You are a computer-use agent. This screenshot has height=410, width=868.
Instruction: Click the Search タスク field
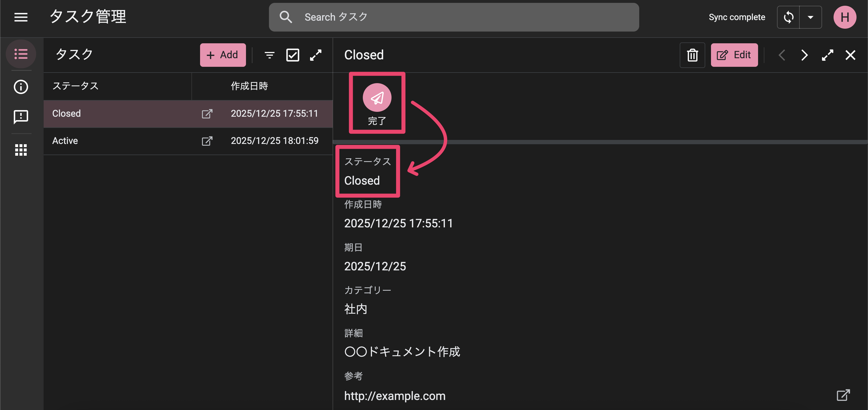click(453, 17)
